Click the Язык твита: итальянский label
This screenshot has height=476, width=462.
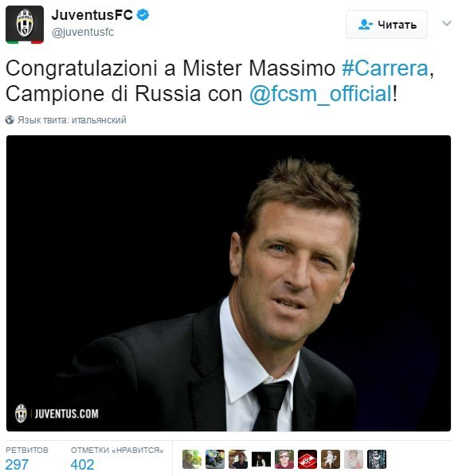point(72,120)
